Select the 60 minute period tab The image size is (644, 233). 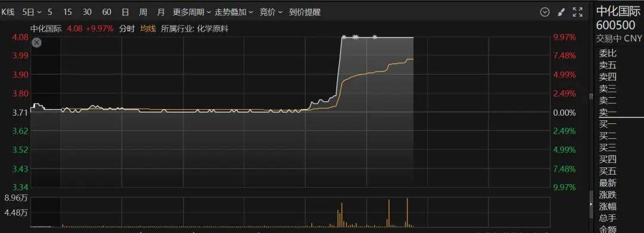pos(107,13)
